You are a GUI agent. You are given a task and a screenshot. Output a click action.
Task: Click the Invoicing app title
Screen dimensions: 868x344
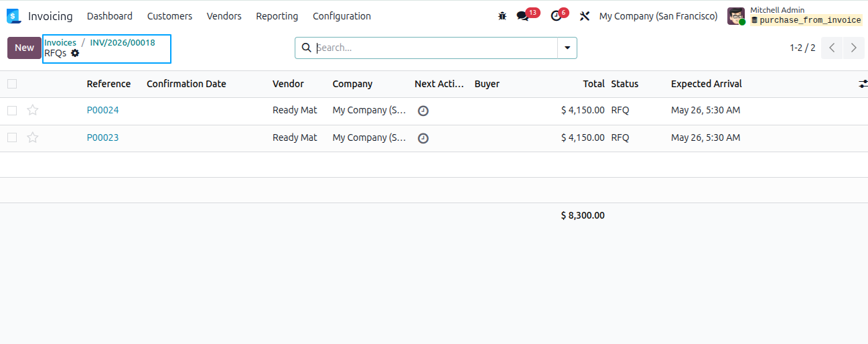coord(50,16)
